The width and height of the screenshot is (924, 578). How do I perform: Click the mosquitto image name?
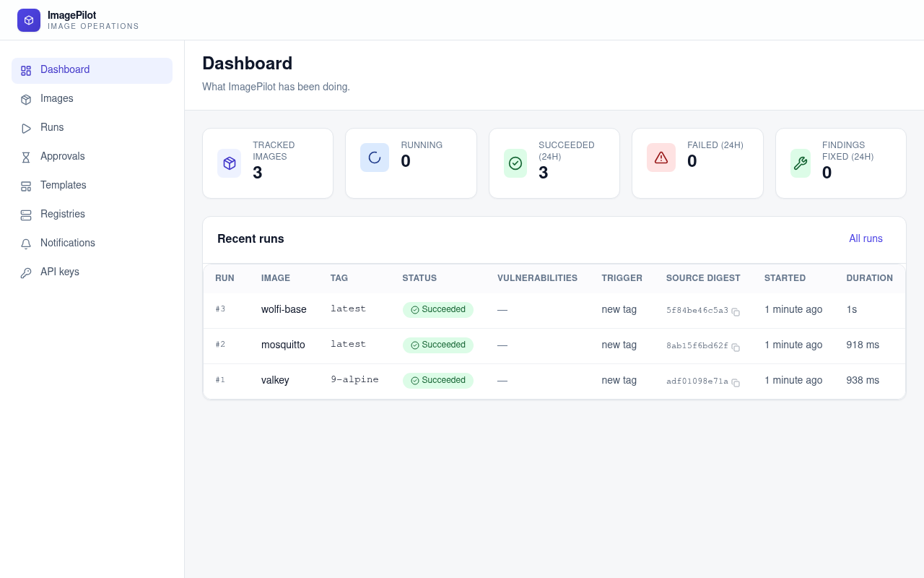point(283,345)
